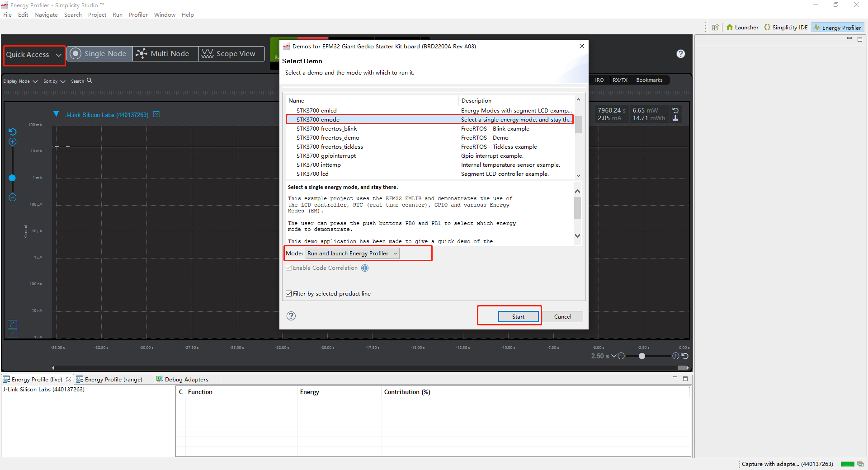The width and height of the screenshot is (868, 470).
Task: Zoom out the time axis
Action: (x=621, y=356)
